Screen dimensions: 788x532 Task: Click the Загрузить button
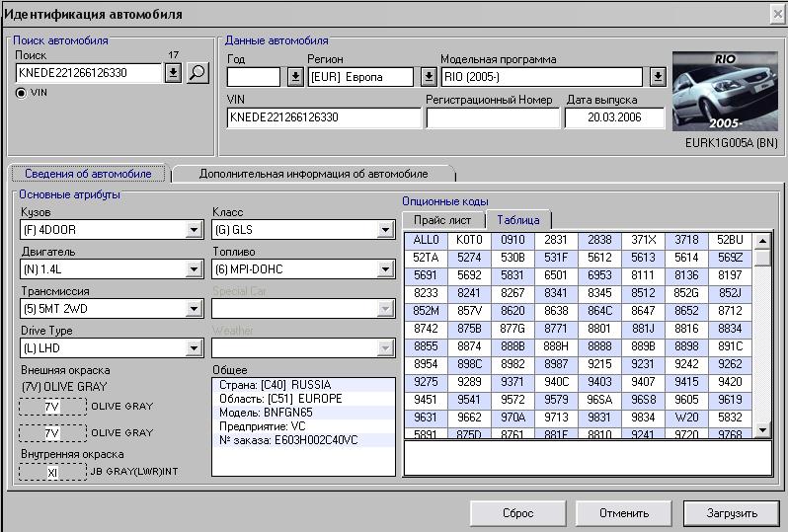click(x=731, y=513)
